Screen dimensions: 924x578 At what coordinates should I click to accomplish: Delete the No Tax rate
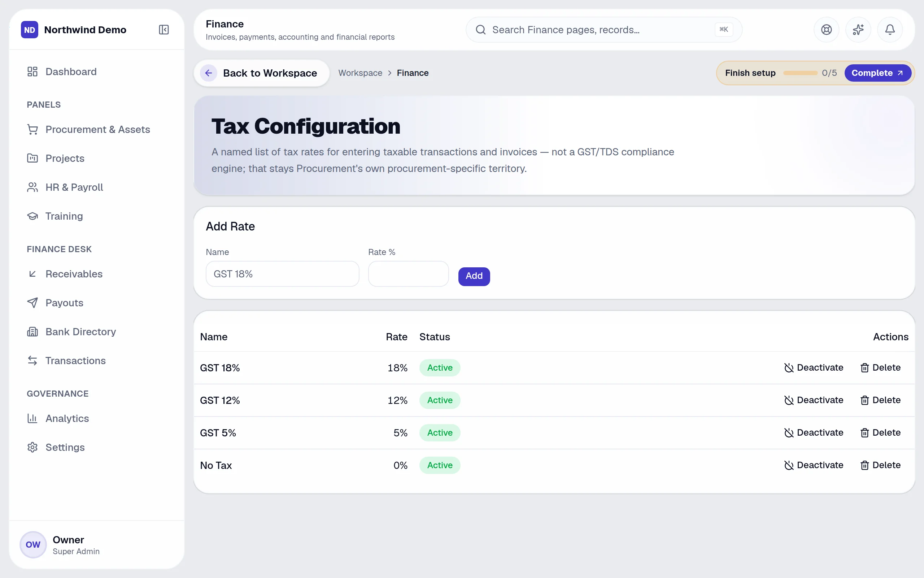click(880, 465)
